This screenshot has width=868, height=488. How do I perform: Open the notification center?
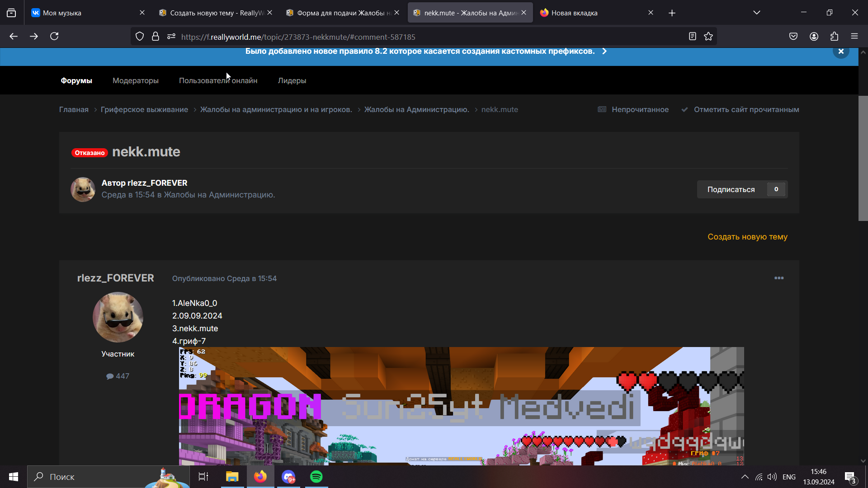click(850, 477)
